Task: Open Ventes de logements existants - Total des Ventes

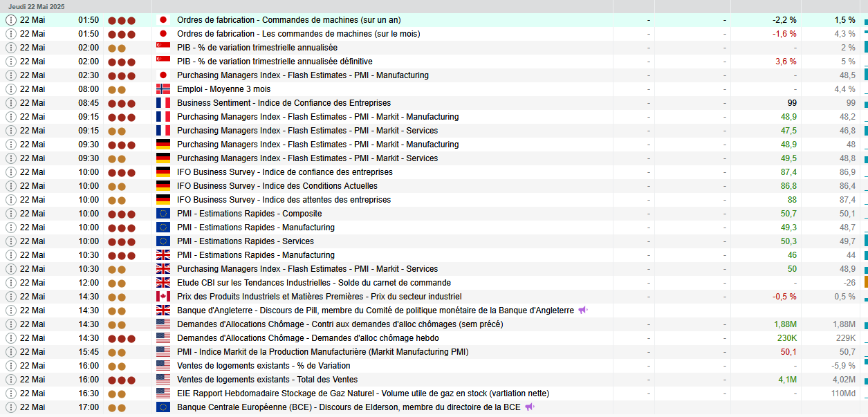Action: tap(268, 380)
